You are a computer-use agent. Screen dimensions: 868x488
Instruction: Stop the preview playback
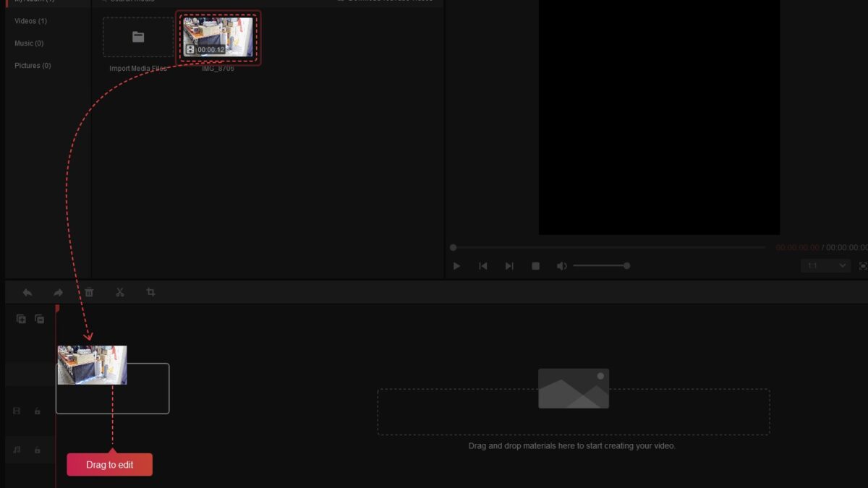click(536, 266)
